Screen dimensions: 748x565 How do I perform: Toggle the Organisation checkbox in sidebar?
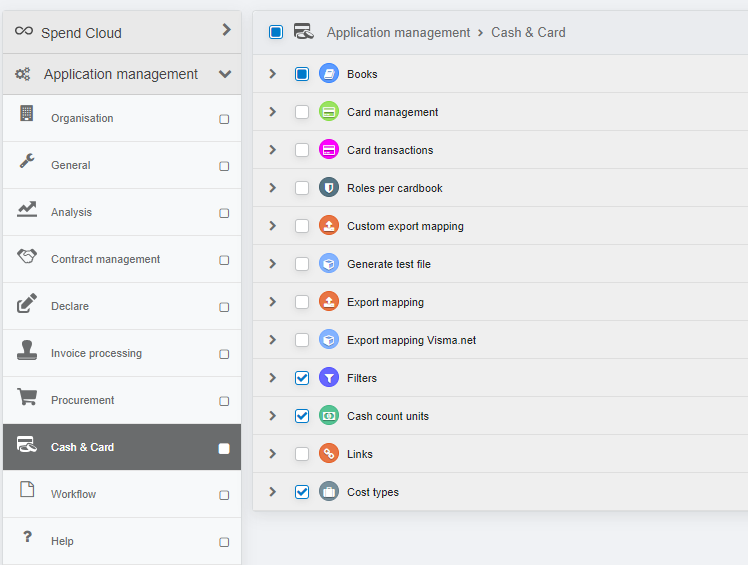click(224, 119)
